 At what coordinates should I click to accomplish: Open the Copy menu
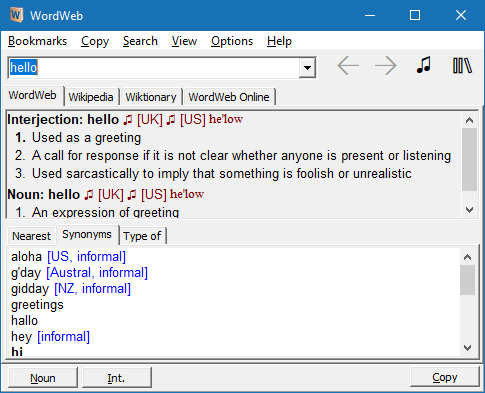[x=95, y=41]
